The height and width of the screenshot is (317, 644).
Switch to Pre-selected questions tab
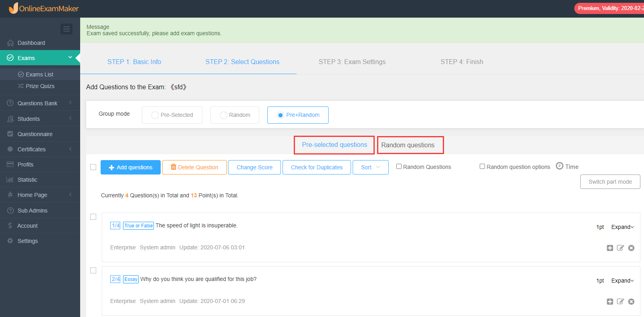(335, 145)
